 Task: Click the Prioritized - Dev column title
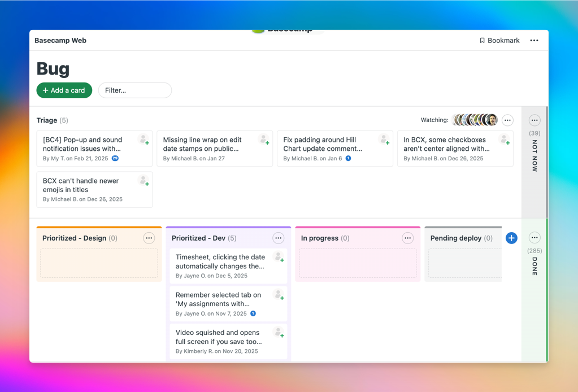(x=198, y=238)
